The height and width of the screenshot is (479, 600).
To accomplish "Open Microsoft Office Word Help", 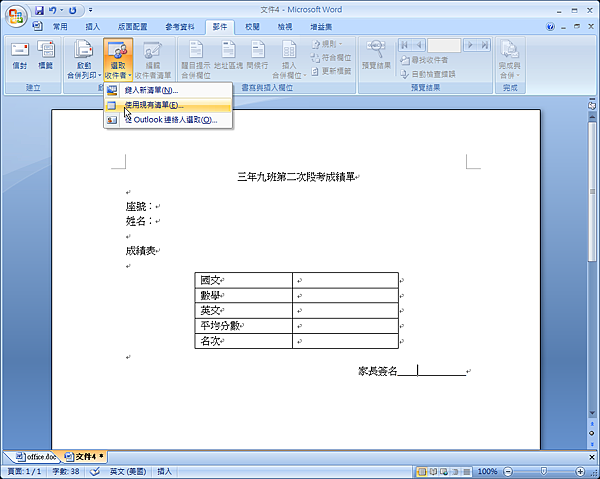I will coord(550,27).
